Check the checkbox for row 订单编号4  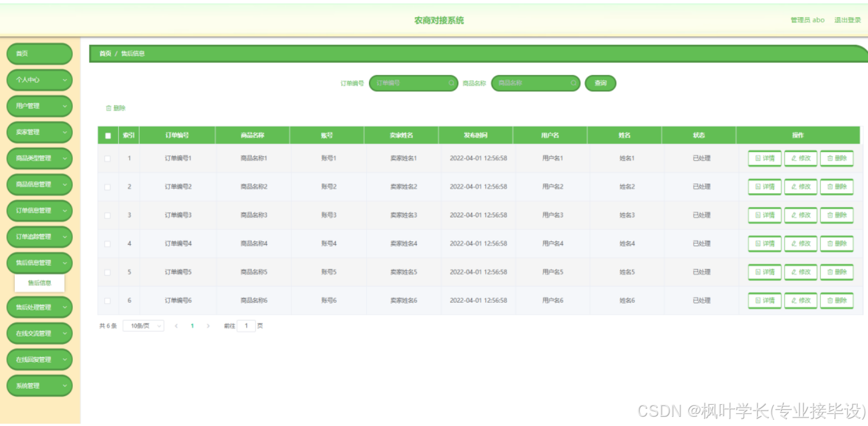107,244
